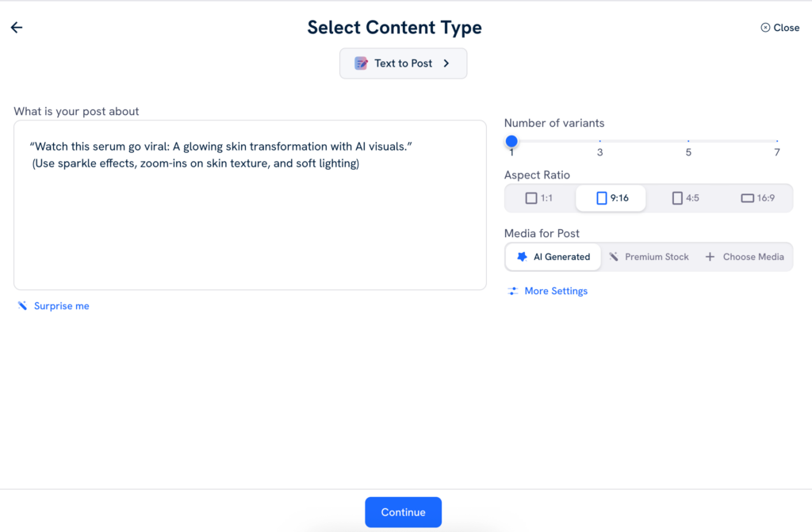This screenshot has height=532, width=812.
Task: Open the Text to Post type selector
Action: pos(403,63)
